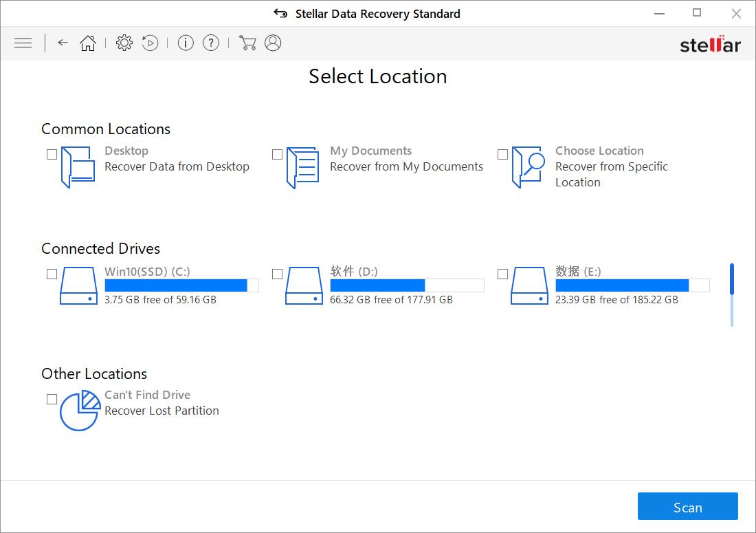The width and height of the screenshot is (756, 533).
Task: Click the 'My Documents' title
Action: click(370, 151)
